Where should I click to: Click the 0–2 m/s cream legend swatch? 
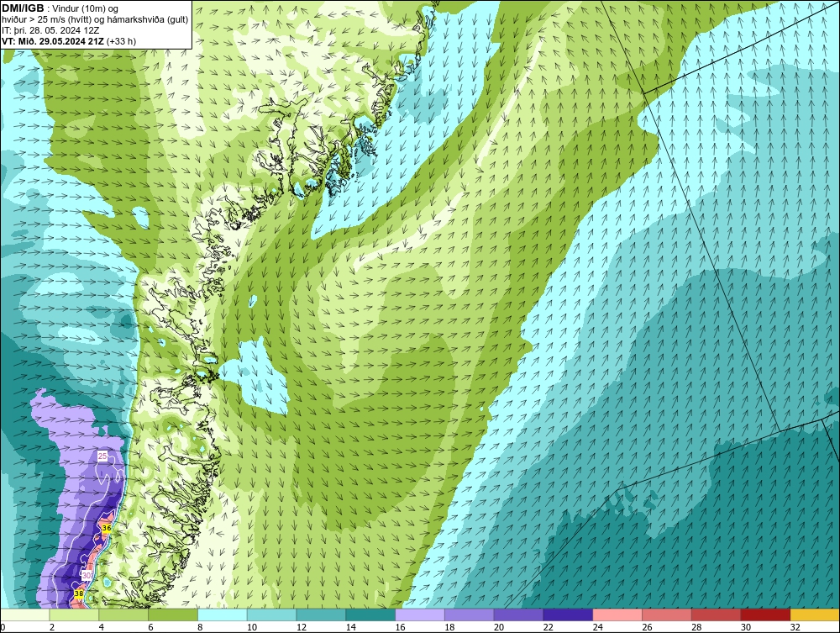(24, 615)
